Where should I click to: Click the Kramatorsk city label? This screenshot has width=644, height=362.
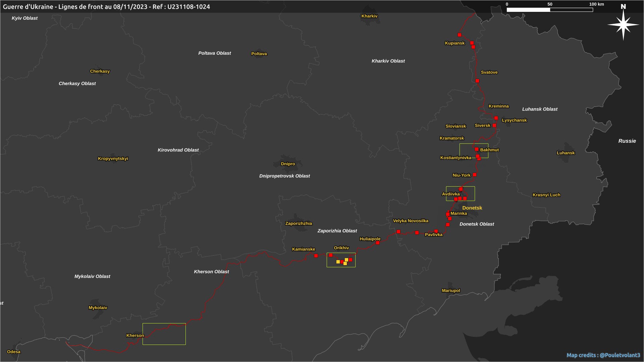452,138
